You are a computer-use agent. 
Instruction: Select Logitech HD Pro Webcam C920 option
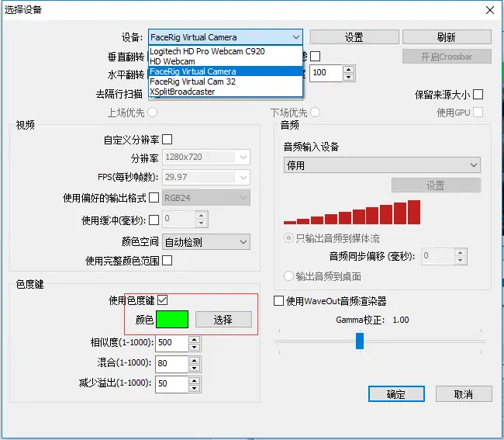pyautogui.click(x=226, y=51)
